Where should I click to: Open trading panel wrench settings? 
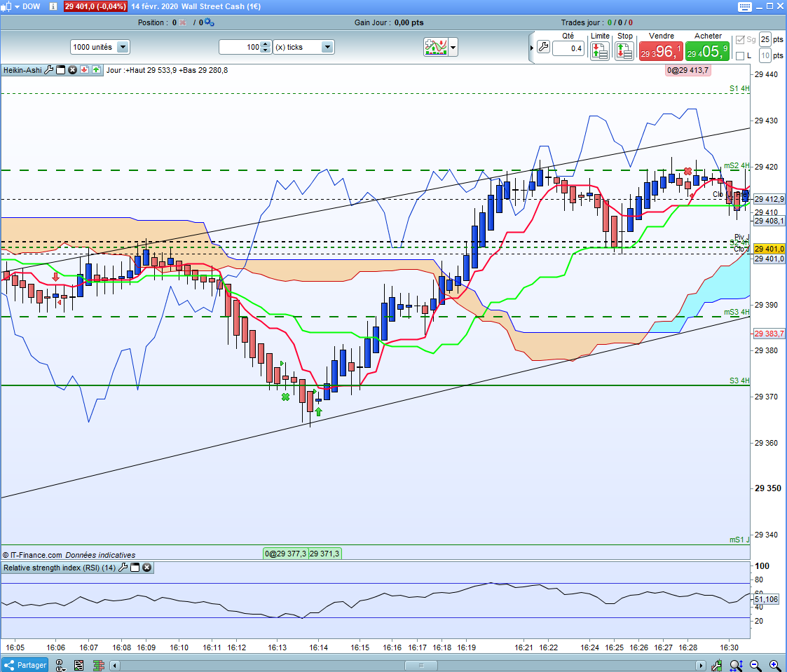pos(543,47)
